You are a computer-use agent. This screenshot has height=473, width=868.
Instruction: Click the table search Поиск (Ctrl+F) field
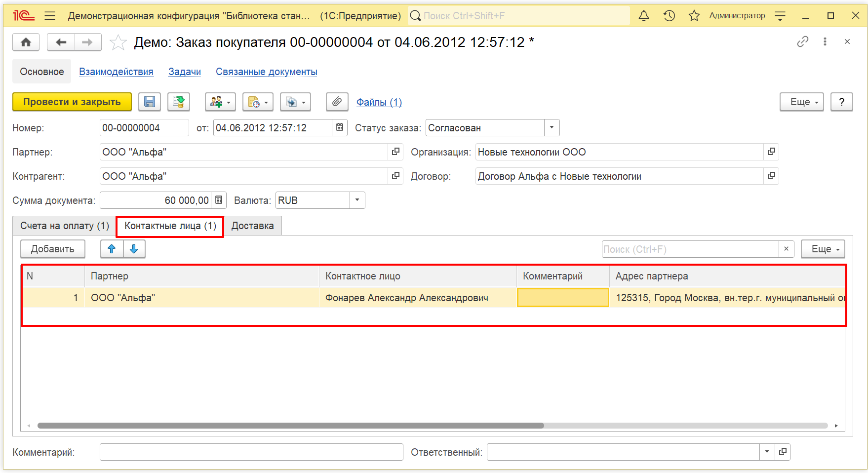point(690,249)
